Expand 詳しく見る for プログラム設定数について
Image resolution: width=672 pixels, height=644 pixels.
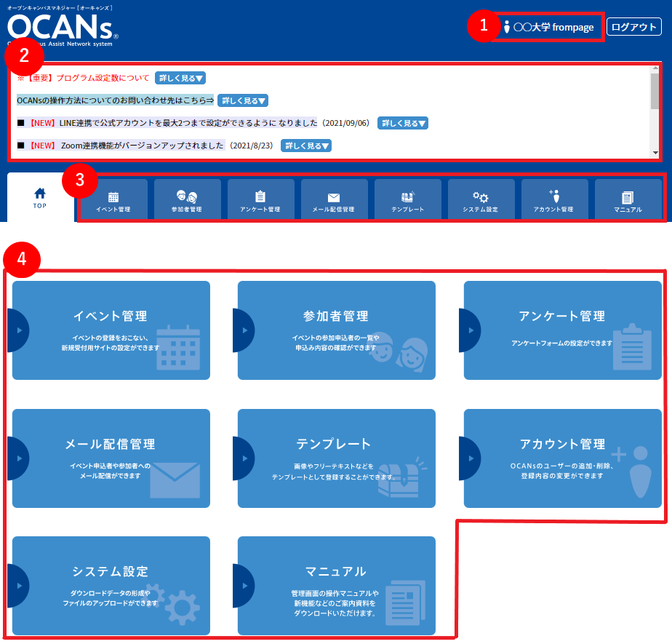pyautogui.click(x=180, y=78)
